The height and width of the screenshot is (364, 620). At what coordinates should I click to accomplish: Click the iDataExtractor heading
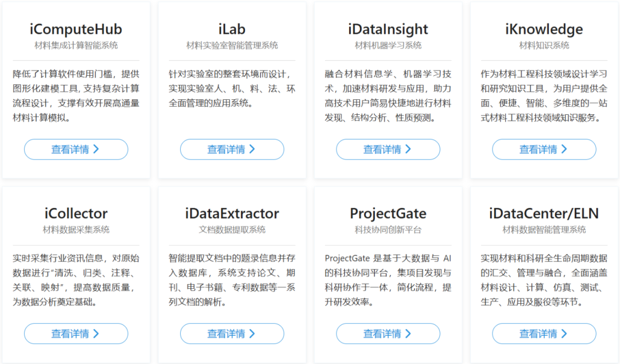(232, 214)
